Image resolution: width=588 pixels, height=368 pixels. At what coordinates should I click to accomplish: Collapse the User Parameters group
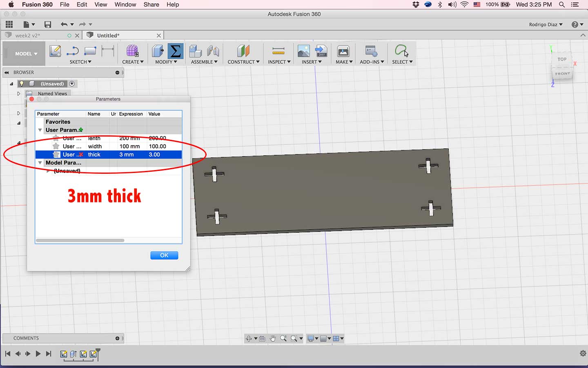40,130
